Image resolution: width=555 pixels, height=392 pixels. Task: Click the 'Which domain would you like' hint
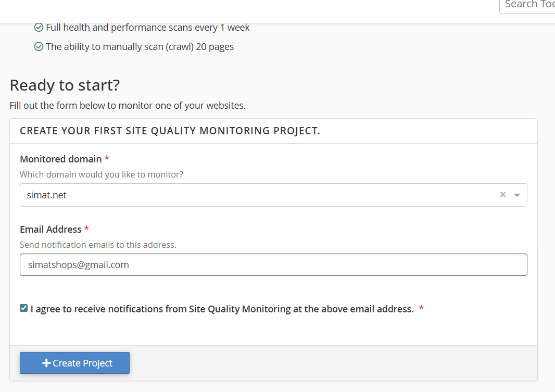102,174
